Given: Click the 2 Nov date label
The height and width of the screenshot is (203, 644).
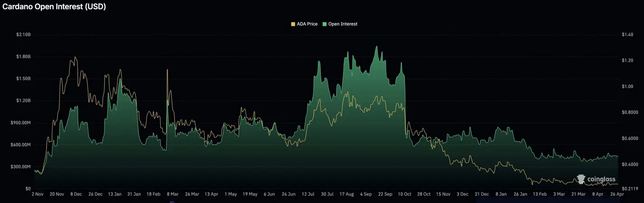Looking at the screenshot, I should (37, 194).
